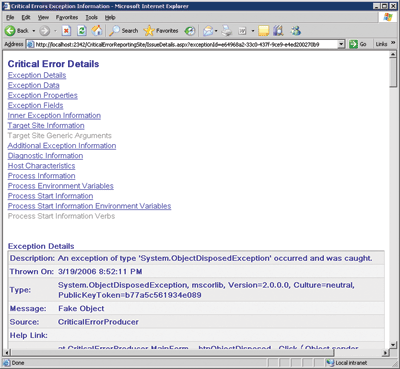Click the horizontal scrollbar thumb
This screenshot has width=400, height=369.
[172, 352]
